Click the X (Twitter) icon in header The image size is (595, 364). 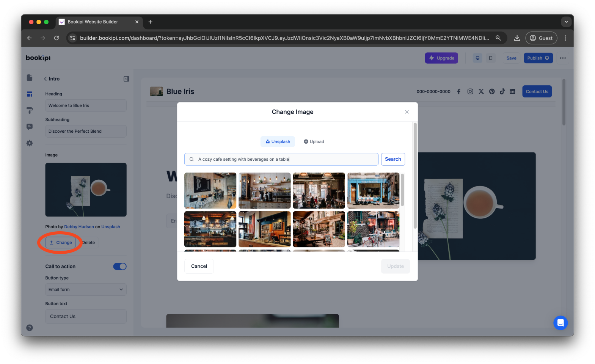(x=481, y=91)
